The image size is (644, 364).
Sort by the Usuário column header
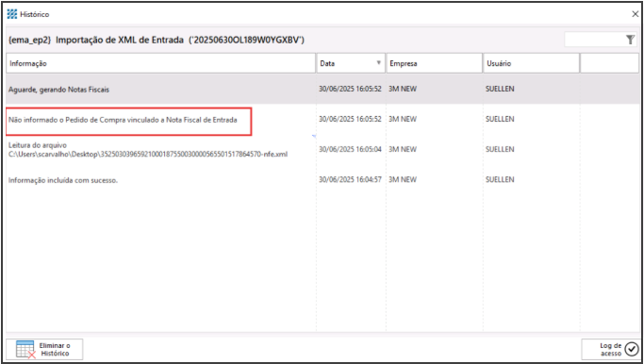[x=531, y=63]
